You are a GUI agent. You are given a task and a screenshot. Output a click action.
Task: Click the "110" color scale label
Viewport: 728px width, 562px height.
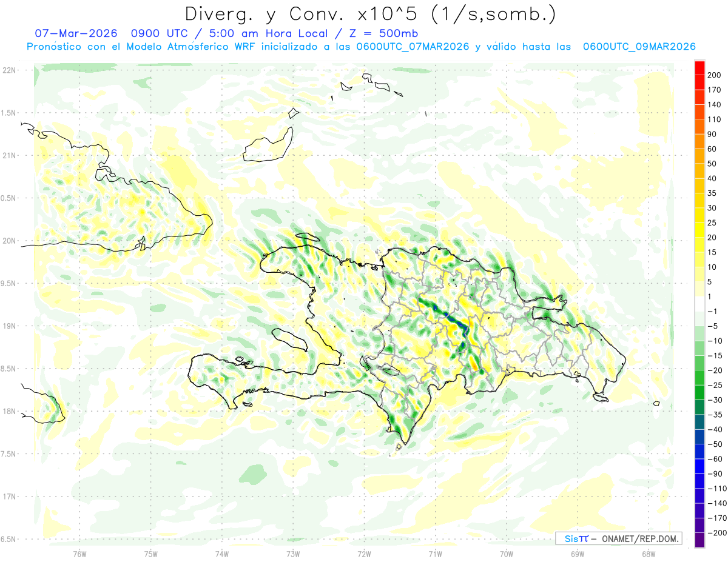[x=713, y=119]
